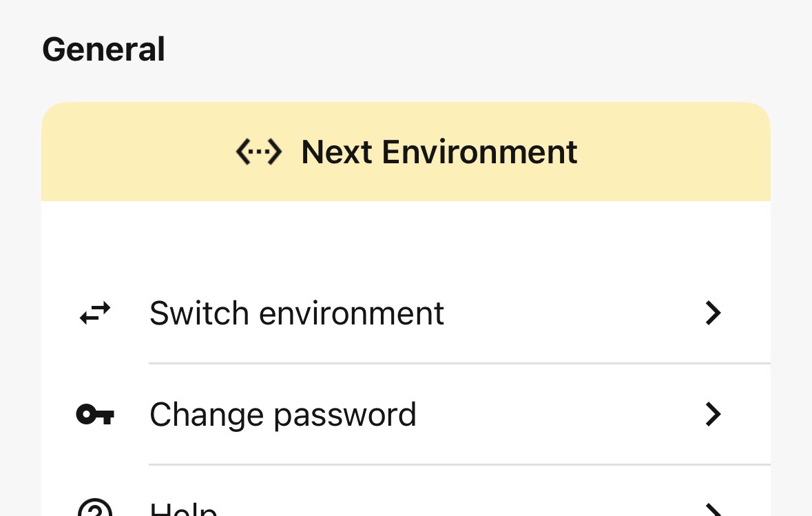
Task: Click the swap arrows icon beside Switch environment
Action: tap(95, 313)
